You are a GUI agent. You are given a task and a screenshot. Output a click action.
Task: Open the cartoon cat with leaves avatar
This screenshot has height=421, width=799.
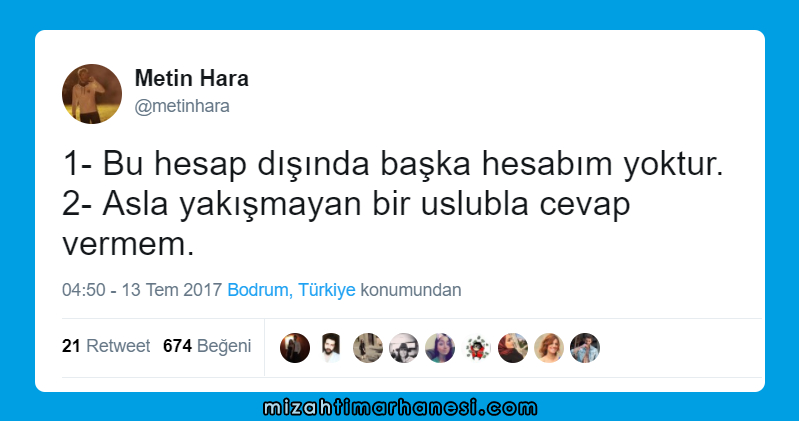pos(476,348)
